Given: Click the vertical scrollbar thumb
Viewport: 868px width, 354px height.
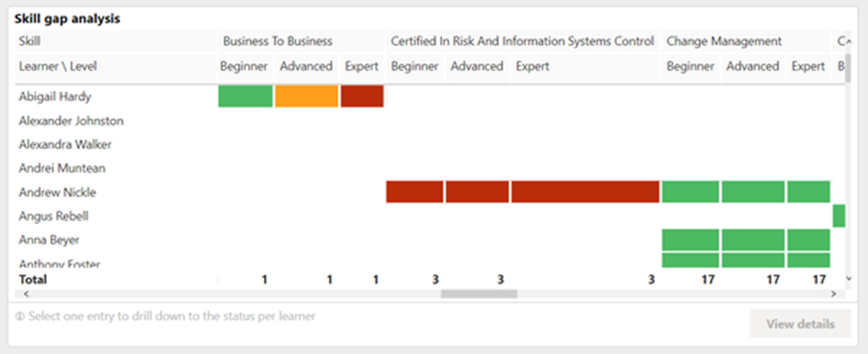Looking at the screenshot, I should tap(848, 68).
